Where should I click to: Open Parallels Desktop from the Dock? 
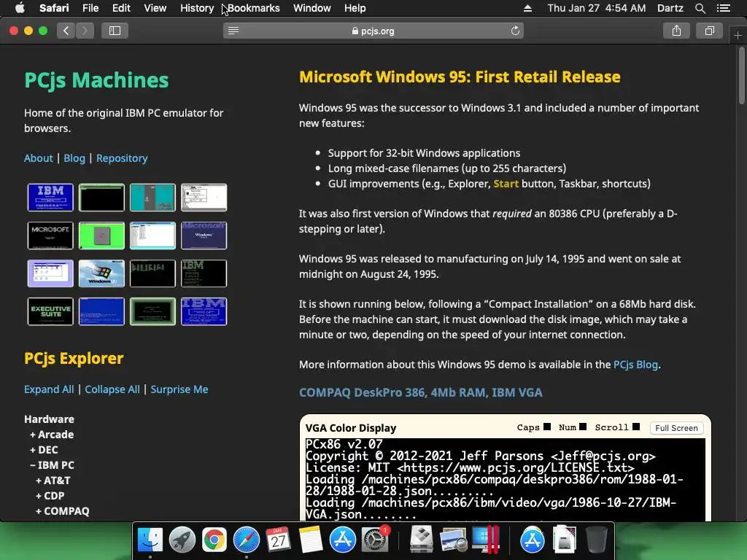click(x=485, y=540)
